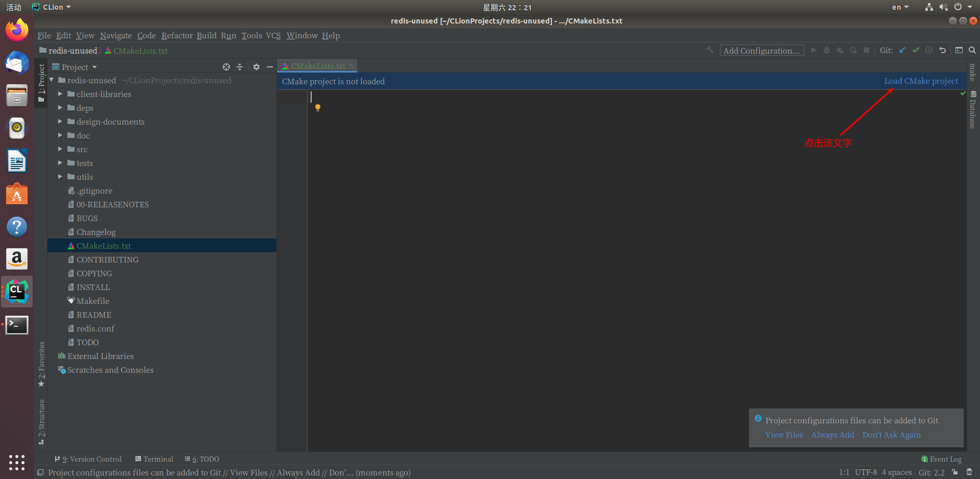Click the Git branch status widget
The width and height of the screenshot is (980, 479).
click(x=931, y=472)
